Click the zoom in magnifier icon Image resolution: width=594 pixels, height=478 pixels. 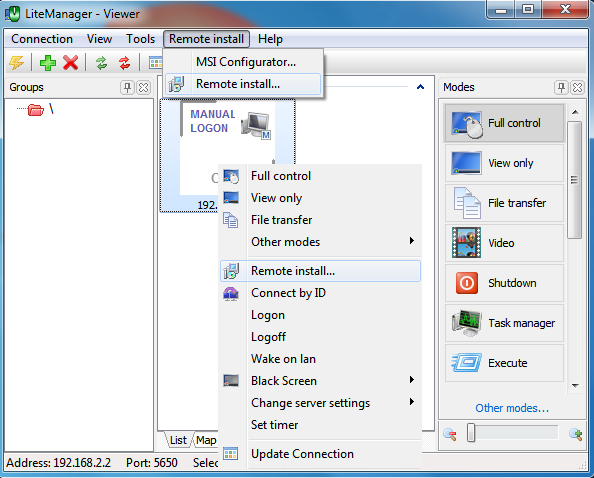click(576, 434)
